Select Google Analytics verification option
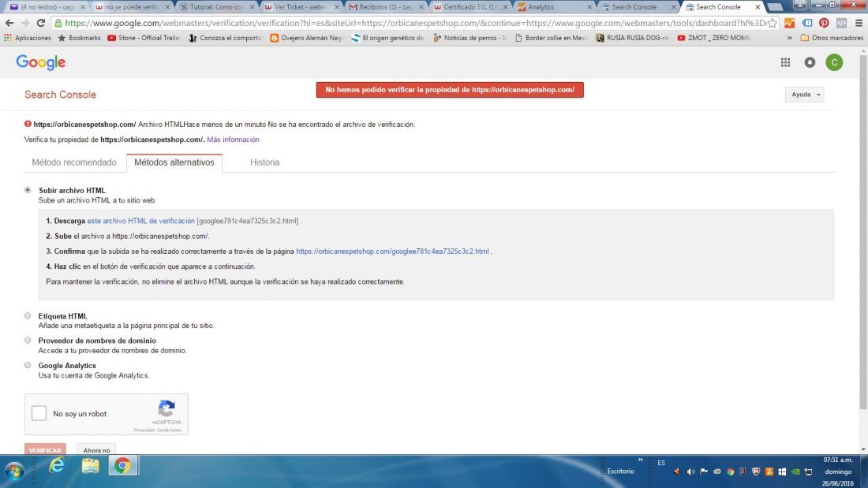The height and width of the screenshot is (488, 868). 28,365
